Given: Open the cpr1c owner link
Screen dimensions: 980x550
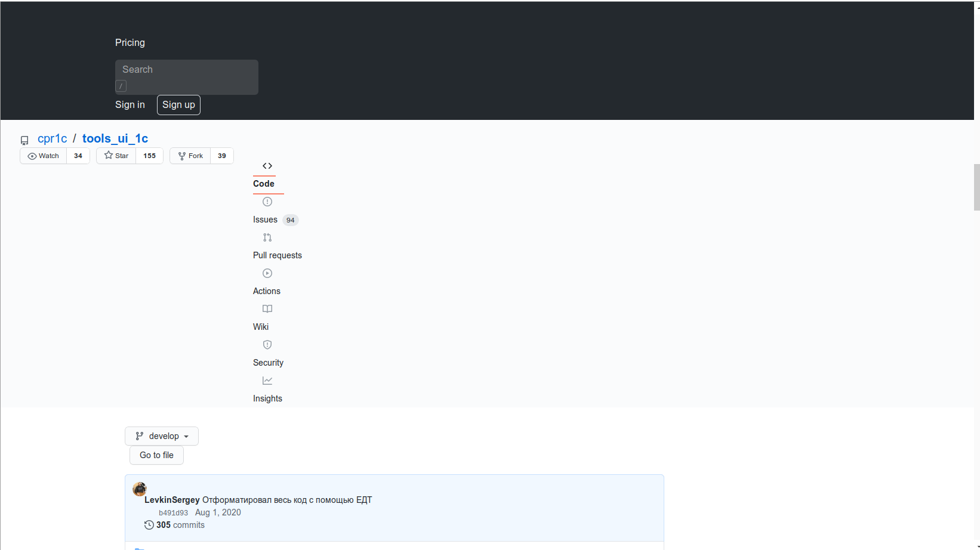Looking at the screenshot, I should [52, 138].
